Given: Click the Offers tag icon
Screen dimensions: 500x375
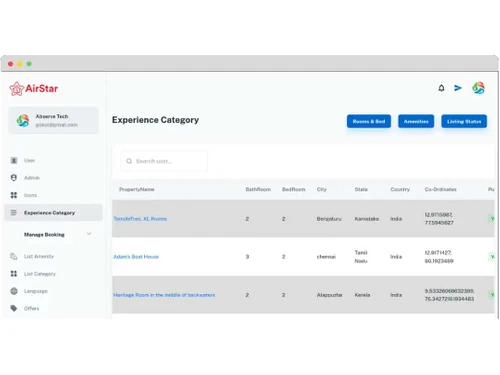Looking at the screenshot, I should tap(14, 308).
